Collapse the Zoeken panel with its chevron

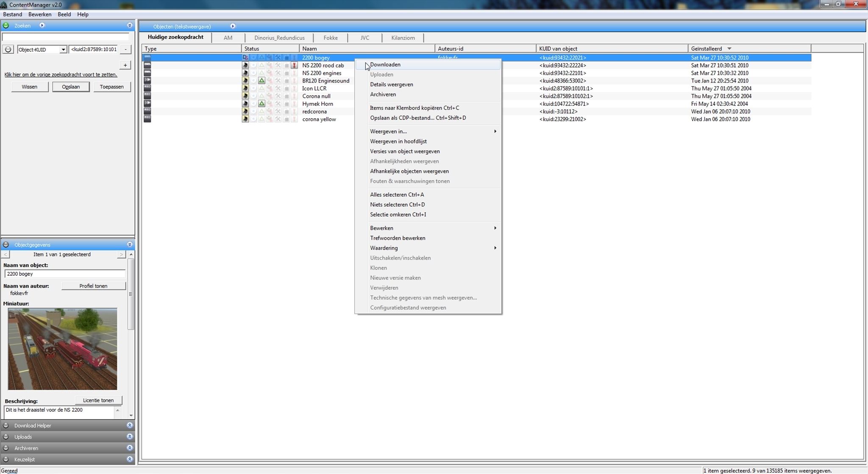[x=130, y=25]
